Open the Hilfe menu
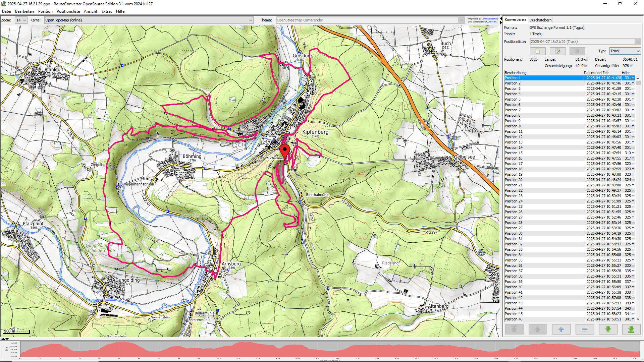This screenshot has width=644, height=362. pyautogui.click(x=120, y=11)
